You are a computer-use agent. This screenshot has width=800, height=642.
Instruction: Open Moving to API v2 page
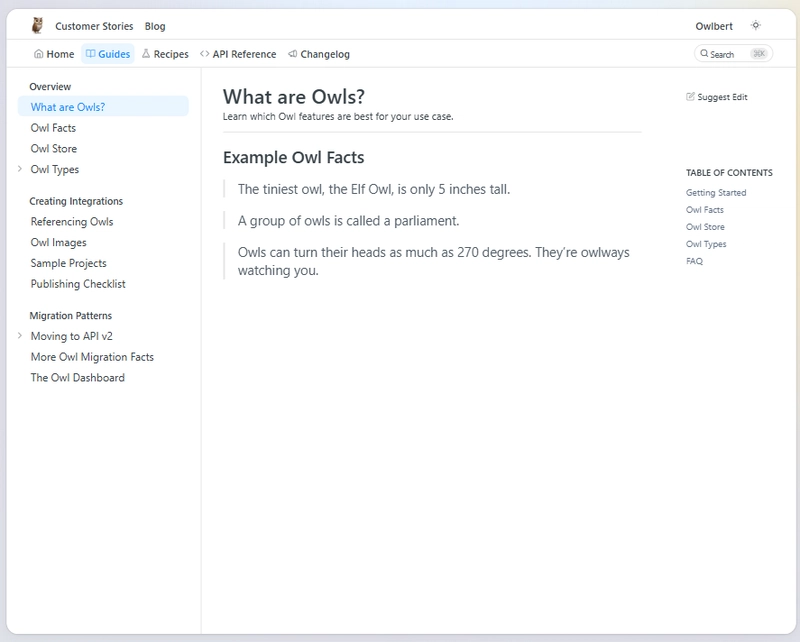click(71, 336)
